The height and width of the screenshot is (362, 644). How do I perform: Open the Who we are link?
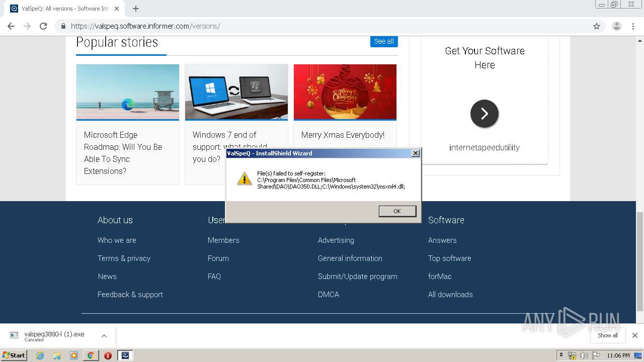click(x=117, y=240)
